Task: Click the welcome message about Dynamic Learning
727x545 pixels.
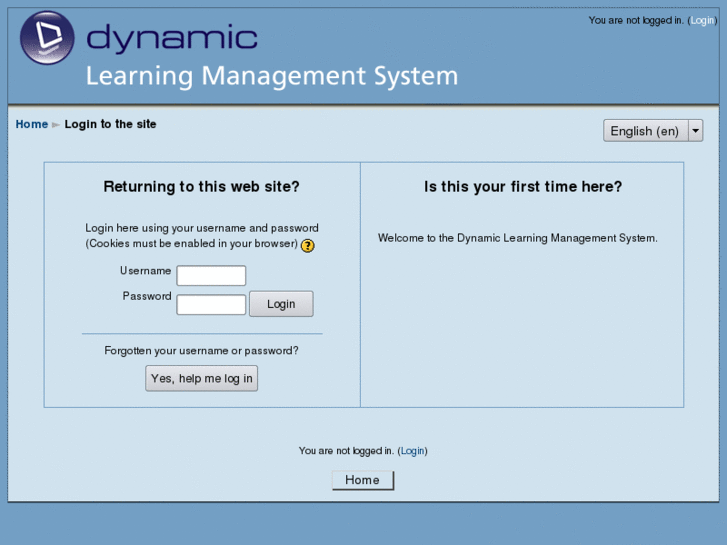Action: (517, 238)
